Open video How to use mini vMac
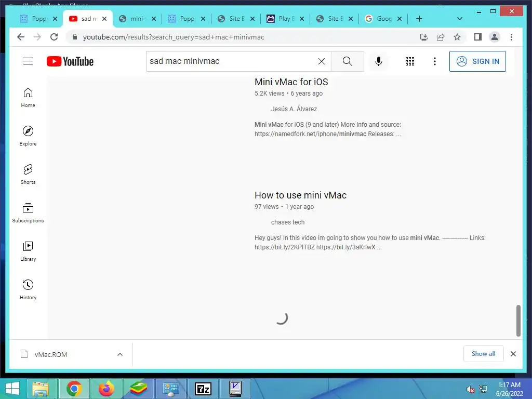Screen dimensions: 532x399 300,195
